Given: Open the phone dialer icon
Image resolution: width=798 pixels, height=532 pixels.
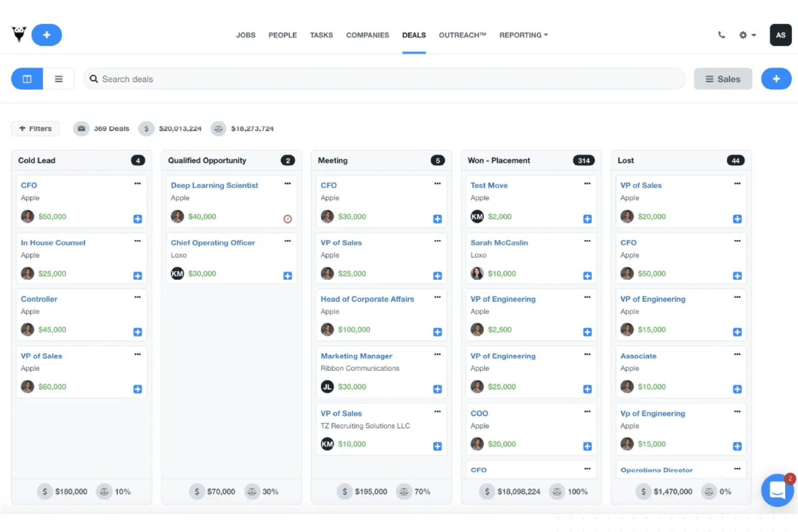Looking at the screenshot, I should click(x=721, y=35).
